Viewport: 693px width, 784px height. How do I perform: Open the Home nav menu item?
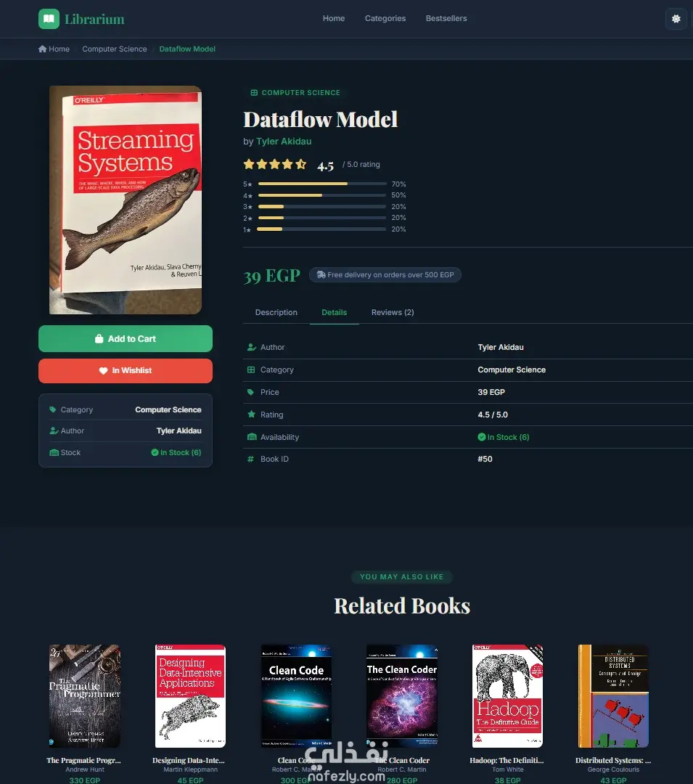tap(334, 18)
